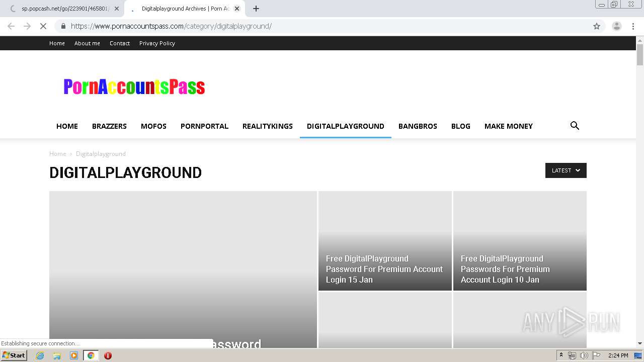The width and height of the screenshot is (644, 362).
Task: Open the site search magnifier icon
Action: pos(575,126)
